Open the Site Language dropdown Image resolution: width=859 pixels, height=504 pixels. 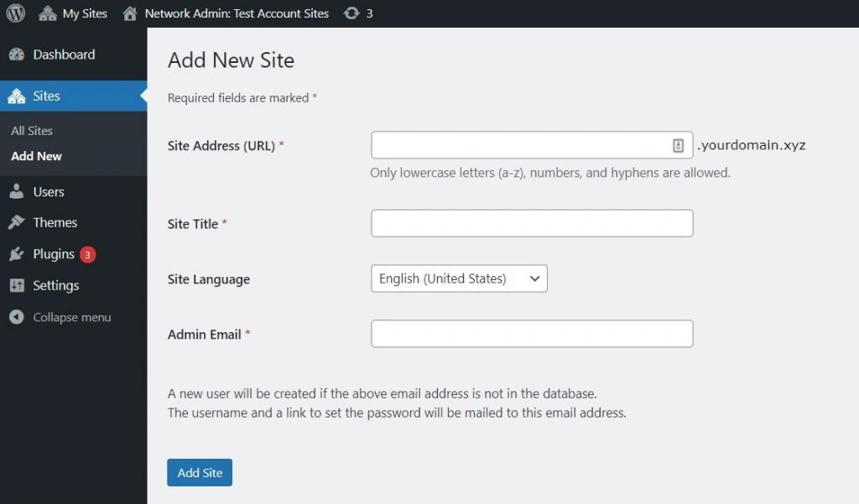click(x=458, y=278)
